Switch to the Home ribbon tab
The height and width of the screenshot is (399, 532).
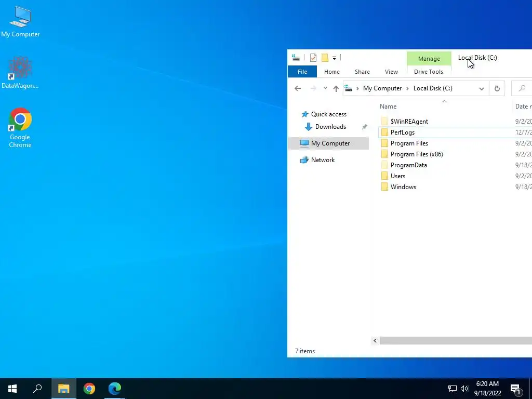[332, 72]
